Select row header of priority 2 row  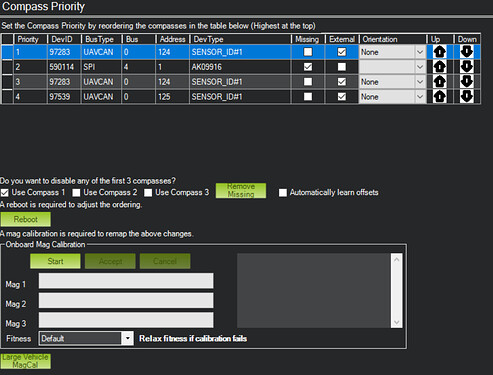pos(7,67)
